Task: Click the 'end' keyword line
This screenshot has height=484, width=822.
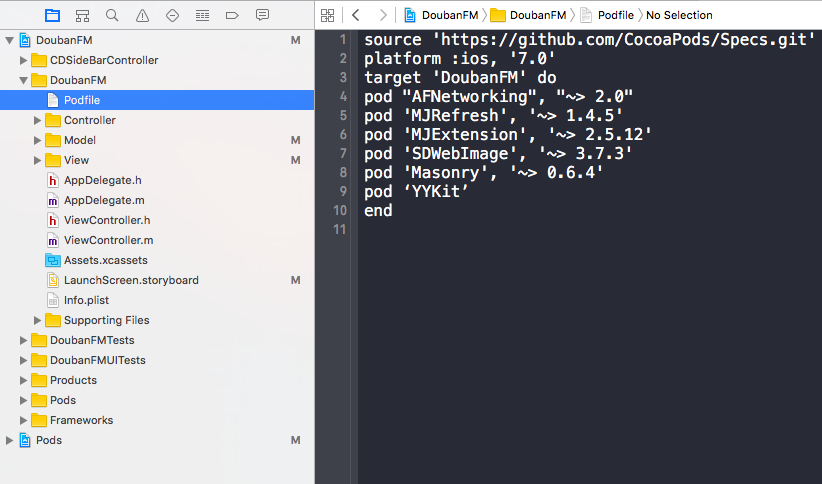Action: point(378,210)
